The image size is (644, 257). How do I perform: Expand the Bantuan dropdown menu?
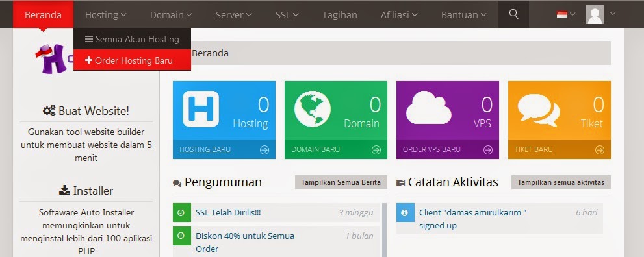point(464,15)
